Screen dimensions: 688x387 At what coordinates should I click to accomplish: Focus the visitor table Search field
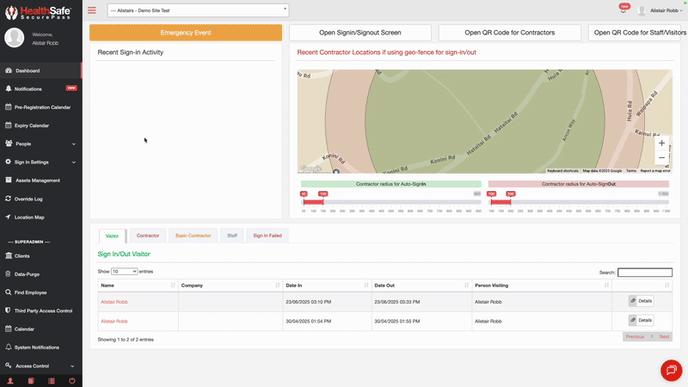tap(645, 272)
